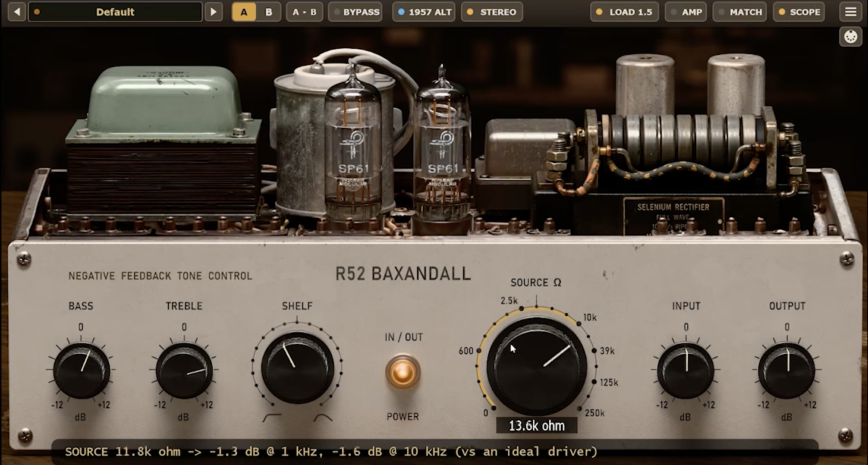
Task: Toggle the IN / OUT power lamp
Action: [x=403, y=372]
